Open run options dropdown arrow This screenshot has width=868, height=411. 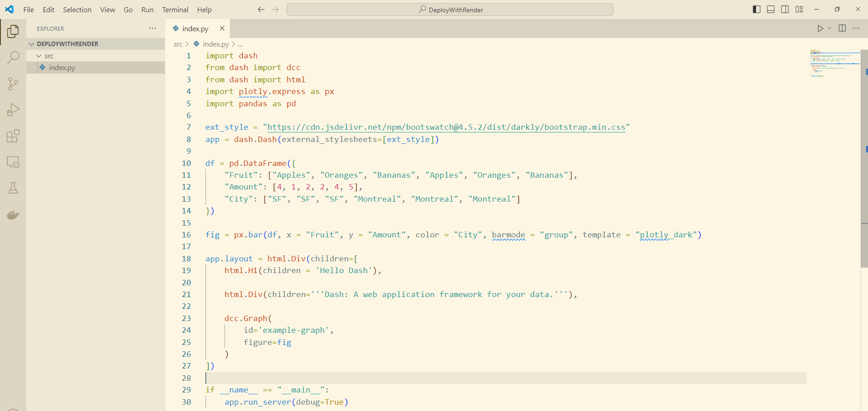[x=829, y=28]
